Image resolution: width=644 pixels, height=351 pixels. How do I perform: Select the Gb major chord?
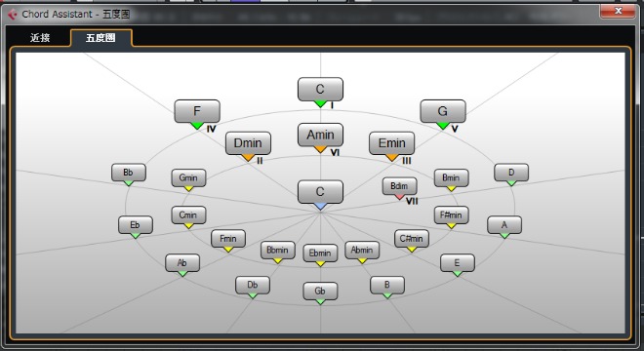pos(320,292)
